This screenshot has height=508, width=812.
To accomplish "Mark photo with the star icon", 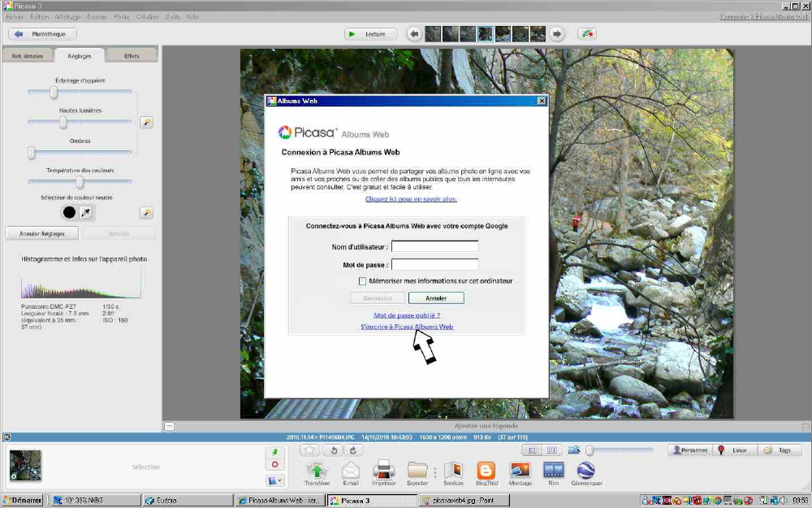I will click(x=309, y=450).
